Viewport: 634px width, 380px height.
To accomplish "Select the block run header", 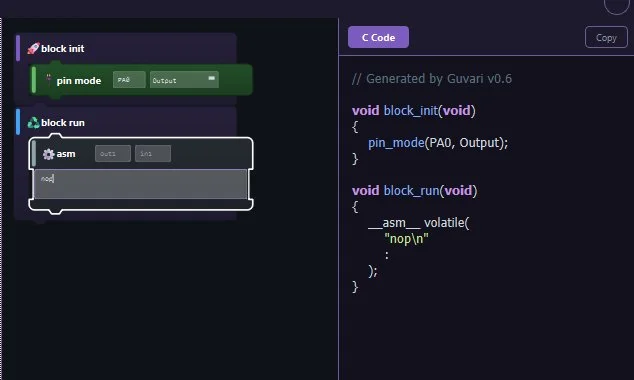I will click(x=63, y=122).
